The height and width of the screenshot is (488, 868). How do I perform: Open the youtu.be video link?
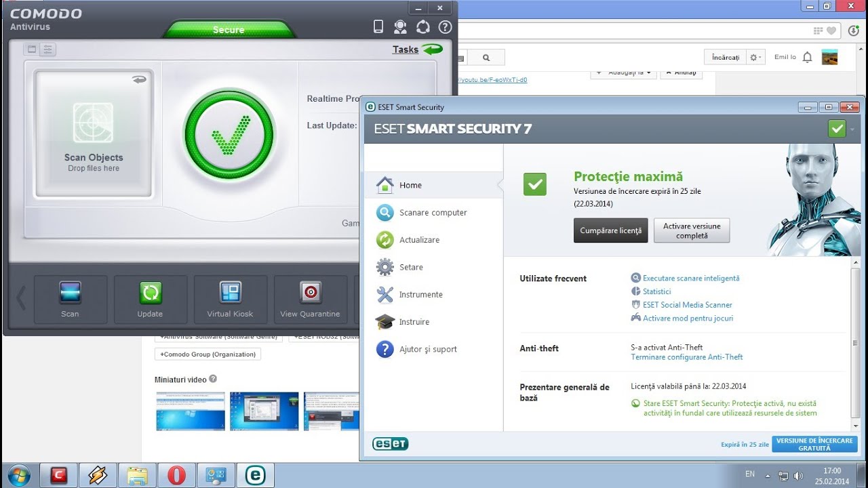(493, 80)
